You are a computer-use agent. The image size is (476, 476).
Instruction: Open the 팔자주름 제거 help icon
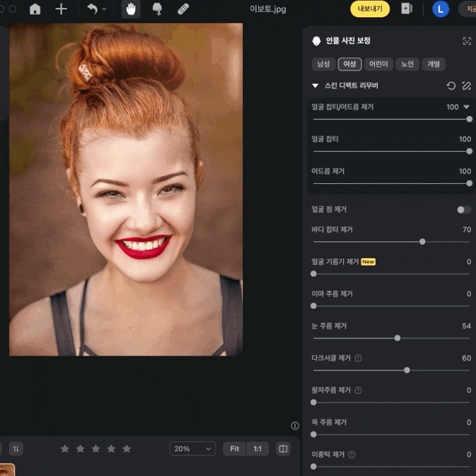click(x=358, y=390)
